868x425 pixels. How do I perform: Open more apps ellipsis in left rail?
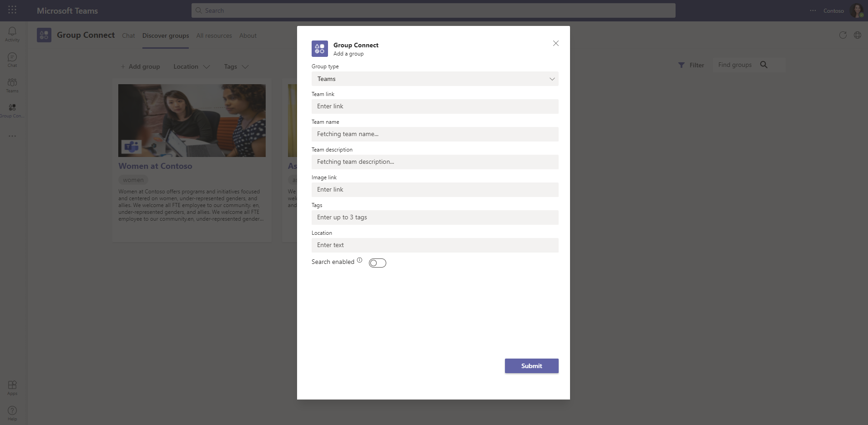(x=12, y=136)
